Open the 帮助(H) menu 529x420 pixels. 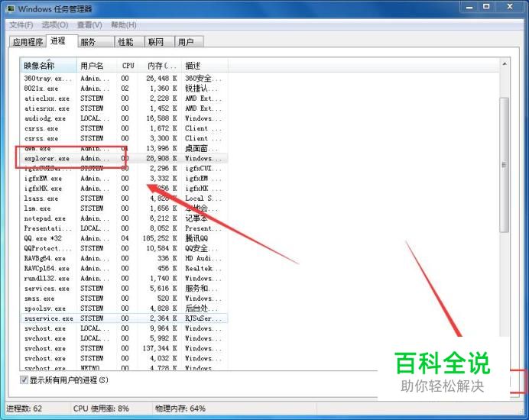pos(124,25)
